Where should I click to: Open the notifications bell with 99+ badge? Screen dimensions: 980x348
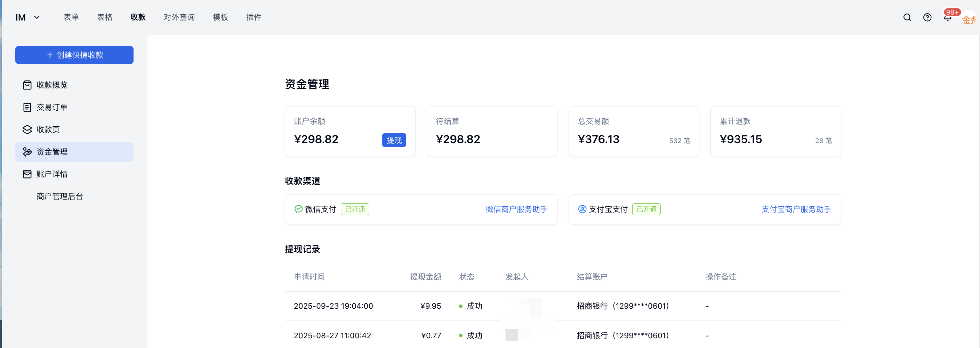[x=947, y=17]
